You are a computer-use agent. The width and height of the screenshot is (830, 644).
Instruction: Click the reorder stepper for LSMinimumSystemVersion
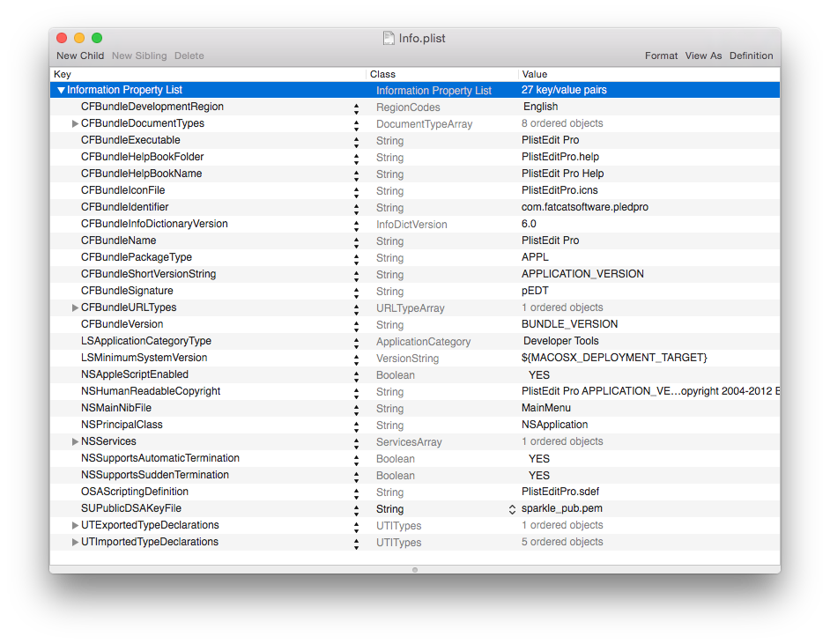click(x=356, y=359)
